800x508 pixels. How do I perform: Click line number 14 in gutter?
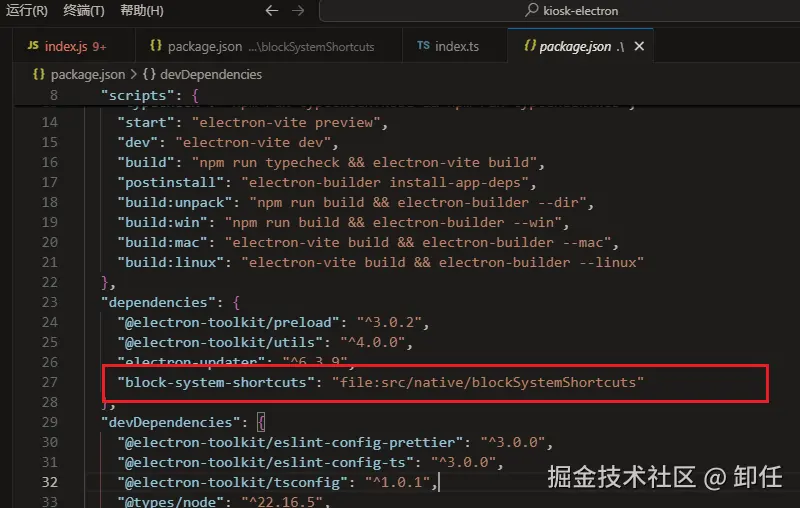[x=49, y=122]
